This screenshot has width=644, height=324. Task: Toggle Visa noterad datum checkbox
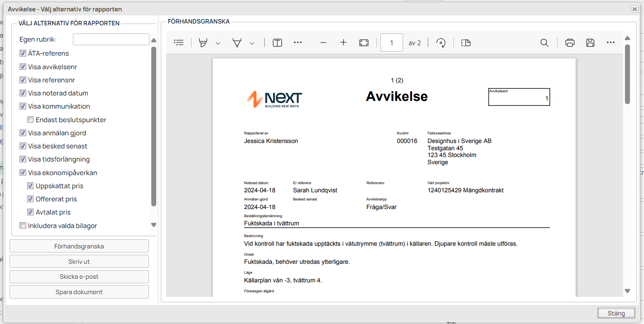[x=23, y=93]
